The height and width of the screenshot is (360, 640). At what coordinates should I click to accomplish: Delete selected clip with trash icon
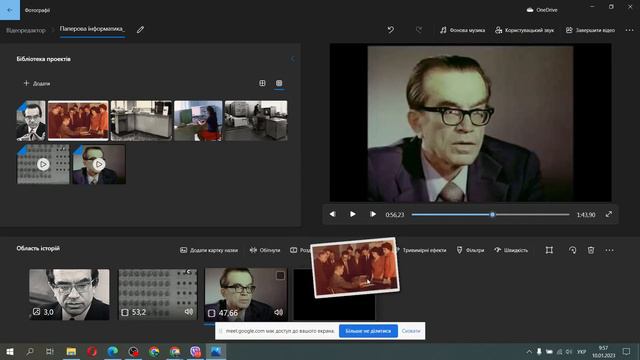point(591,250)
